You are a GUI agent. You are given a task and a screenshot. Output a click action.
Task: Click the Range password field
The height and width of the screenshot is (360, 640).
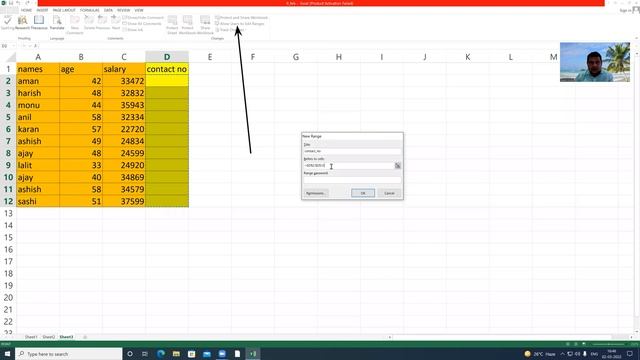[352, 180]
